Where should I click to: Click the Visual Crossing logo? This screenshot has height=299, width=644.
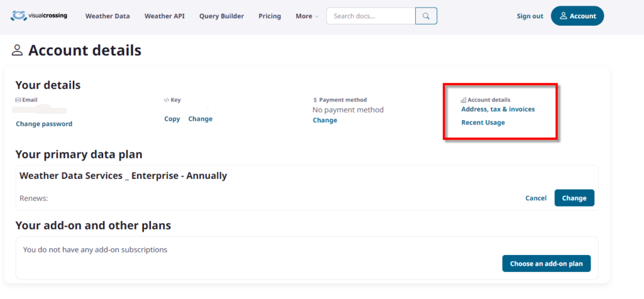(x=39, y=16)
